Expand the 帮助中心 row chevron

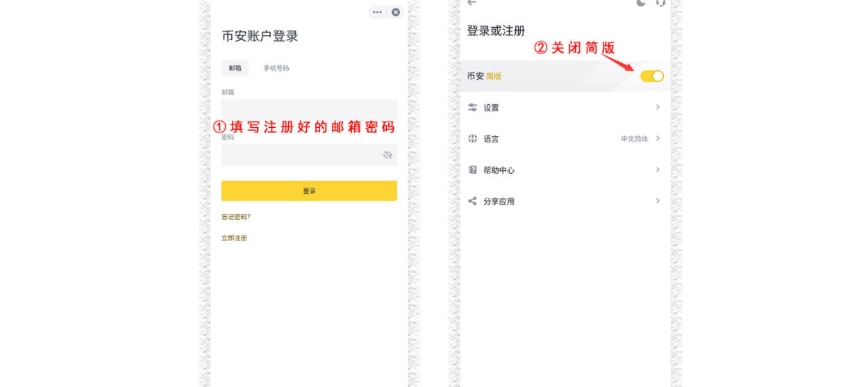pos(658,170)
